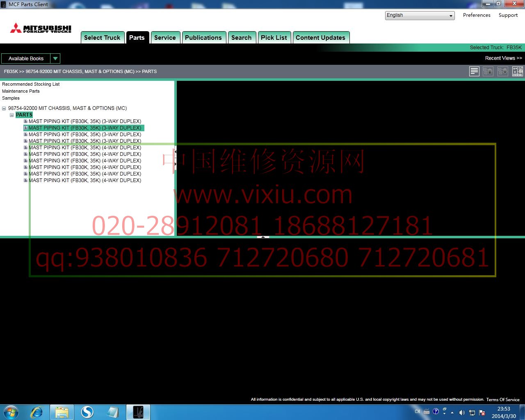
Task: Click the next page down-arrow icon
Action: (502, 71)
